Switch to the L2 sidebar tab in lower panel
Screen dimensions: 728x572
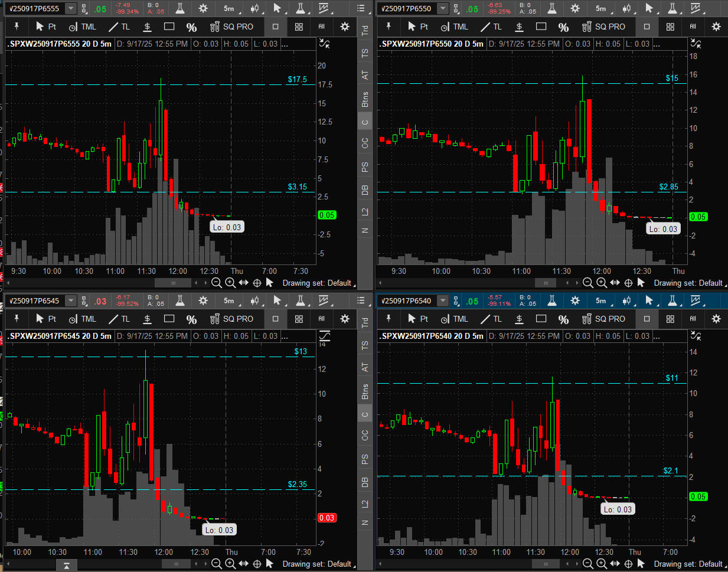[x=365, y=504]
